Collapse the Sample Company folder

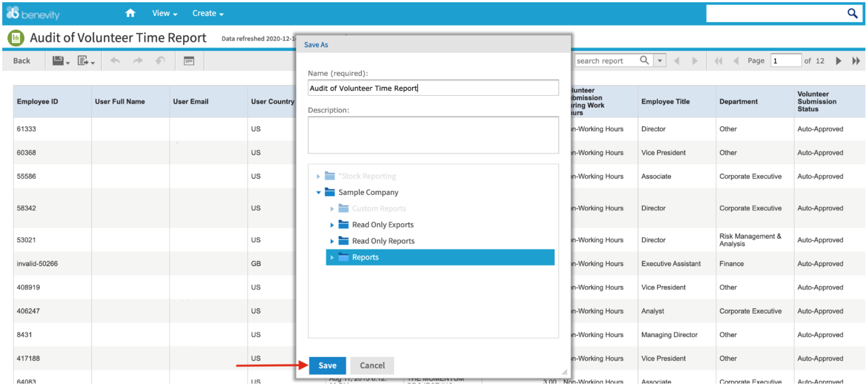pyautogui.click(x=318, y=193)
